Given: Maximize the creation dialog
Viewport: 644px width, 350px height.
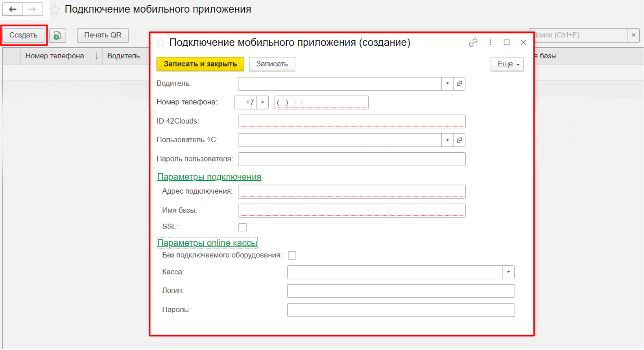Looking at the screenshot, I should (x=507, y=43).
